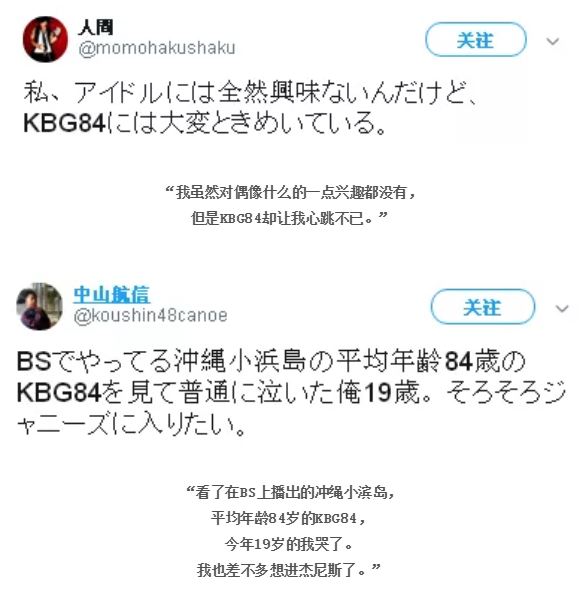Select the translation line 我虽然对偶像什么的一点兴趣都没有
Image resolution: width=588 pixels, height=592 pixels.
pyautogui.click(x=291, y=193)
